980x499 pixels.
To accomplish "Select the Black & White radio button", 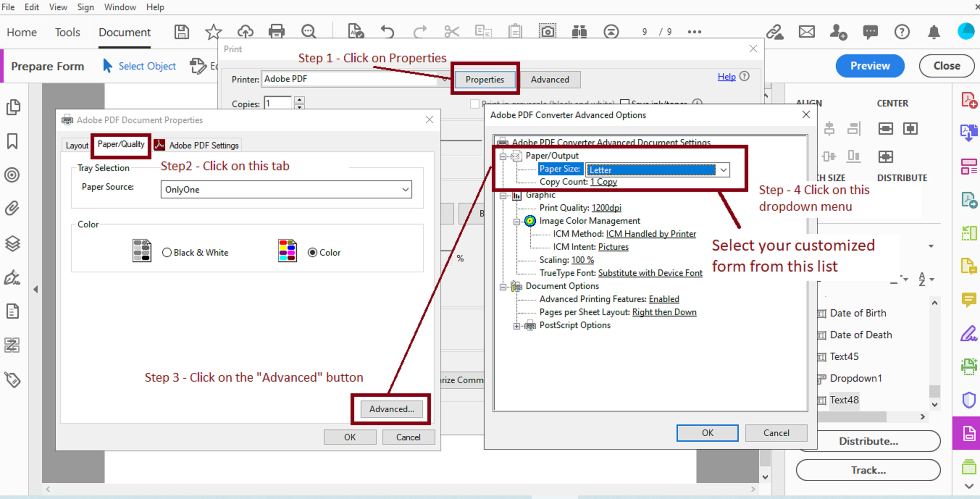I will (167, 253).
